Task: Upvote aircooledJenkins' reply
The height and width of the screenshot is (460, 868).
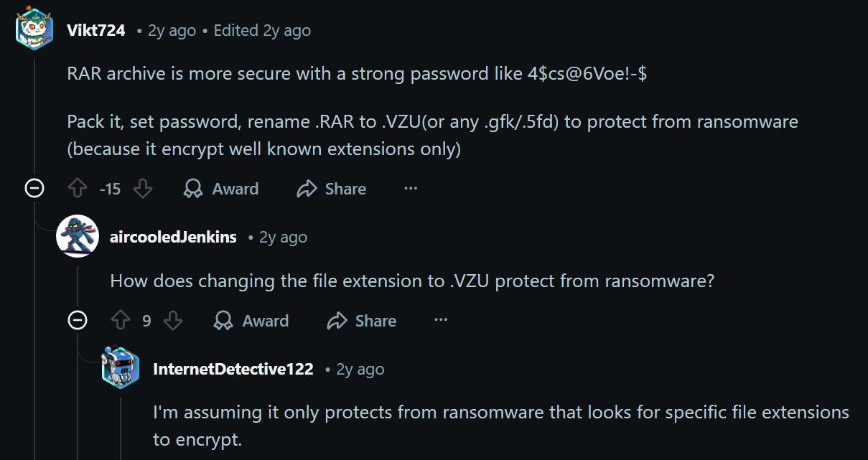Action: tap(120, 321)
